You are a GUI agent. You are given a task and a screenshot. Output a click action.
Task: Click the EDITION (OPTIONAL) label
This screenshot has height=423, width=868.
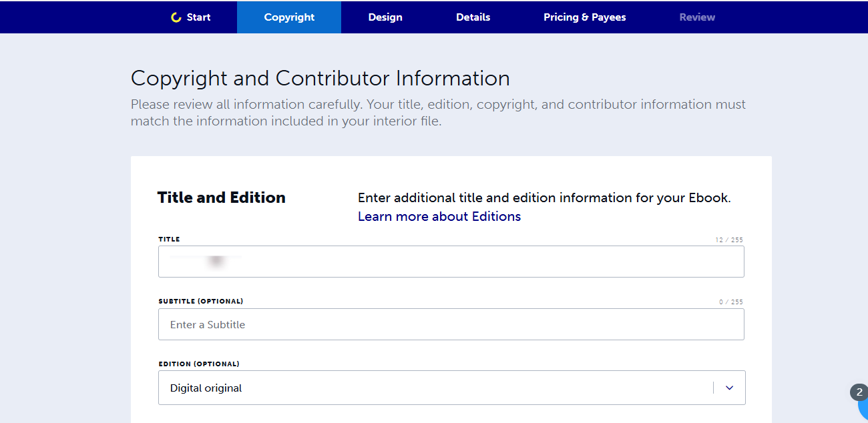click(198, 364)
